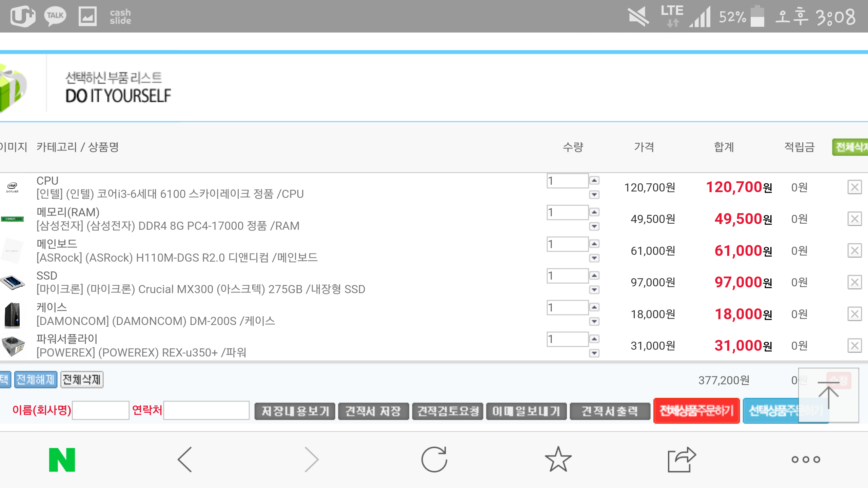The image size is (868, 488).
Task: Delete the SSD row using the X icon
Action: (x=854, y=282)
